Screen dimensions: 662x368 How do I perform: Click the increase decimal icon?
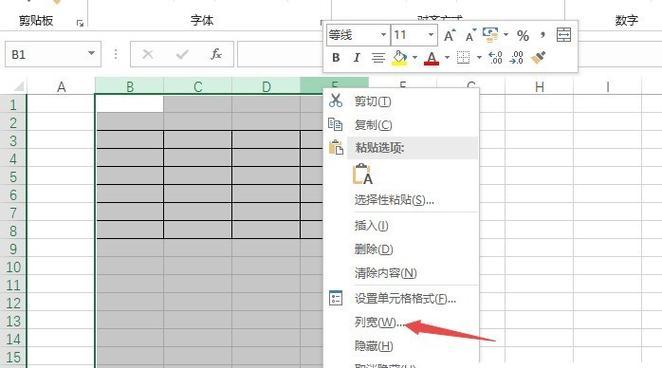(495, 57)
